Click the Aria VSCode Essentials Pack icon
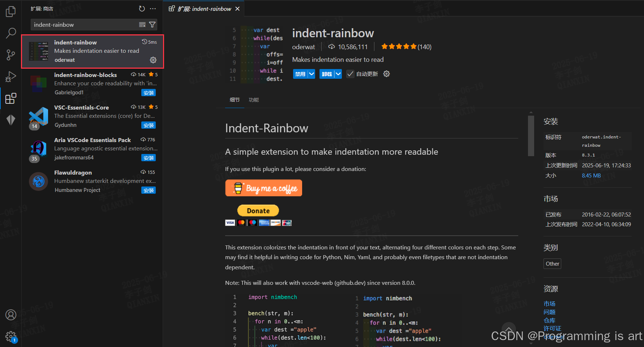Image resolution: width=644 pixels, height=347 pixels. (39, 149)
